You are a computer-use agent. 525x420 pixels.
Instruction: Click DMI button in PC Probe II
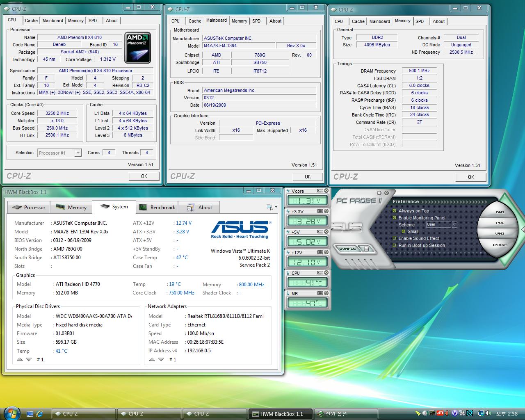(x=500, y=212)
